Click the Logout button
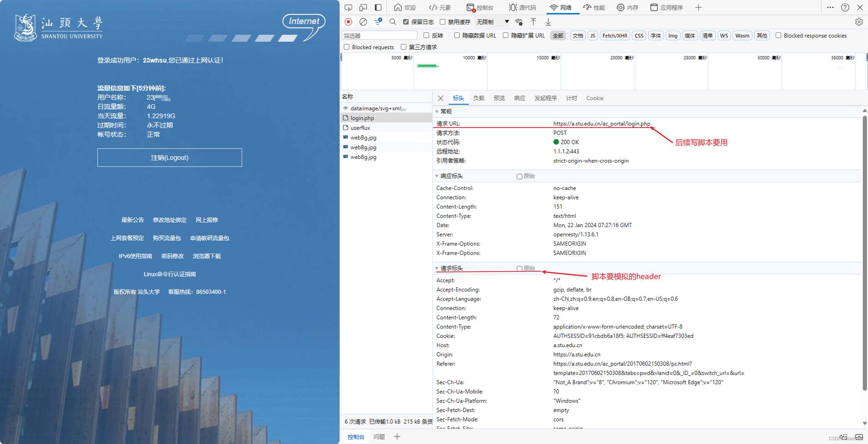 pos(169,157)
